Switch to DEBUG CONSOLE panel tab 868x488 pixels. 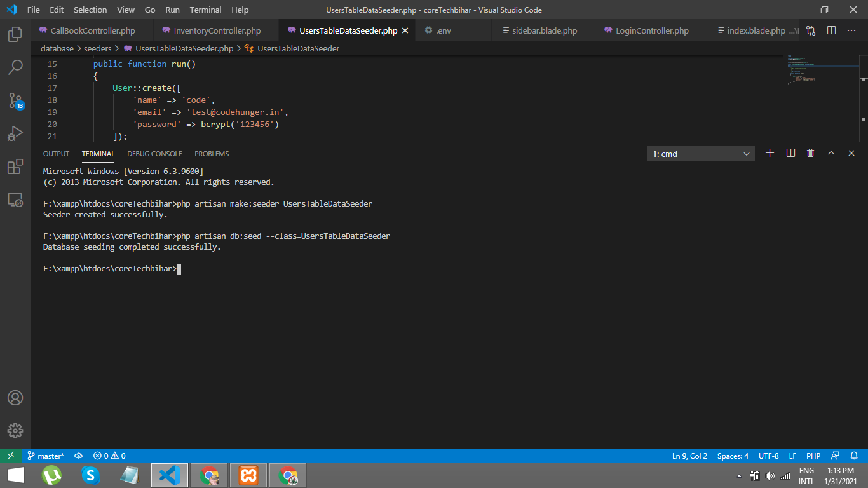click(154, 154)
